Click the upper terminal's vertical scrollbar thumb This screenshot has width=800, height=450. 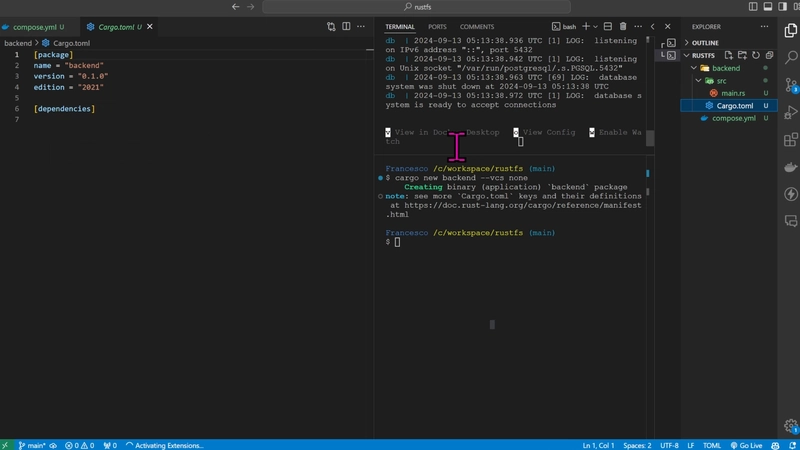(x=649, y=138)
